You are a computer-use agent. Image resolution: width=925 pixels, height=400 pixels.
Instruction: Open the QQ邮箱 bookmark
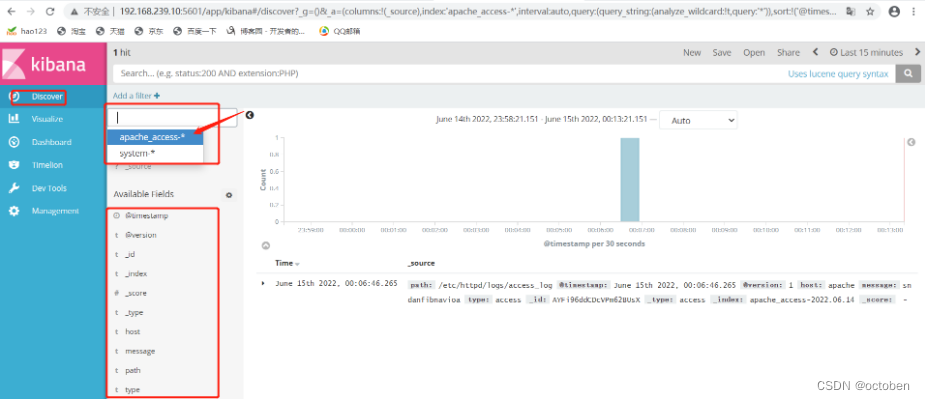click(340, 31)
